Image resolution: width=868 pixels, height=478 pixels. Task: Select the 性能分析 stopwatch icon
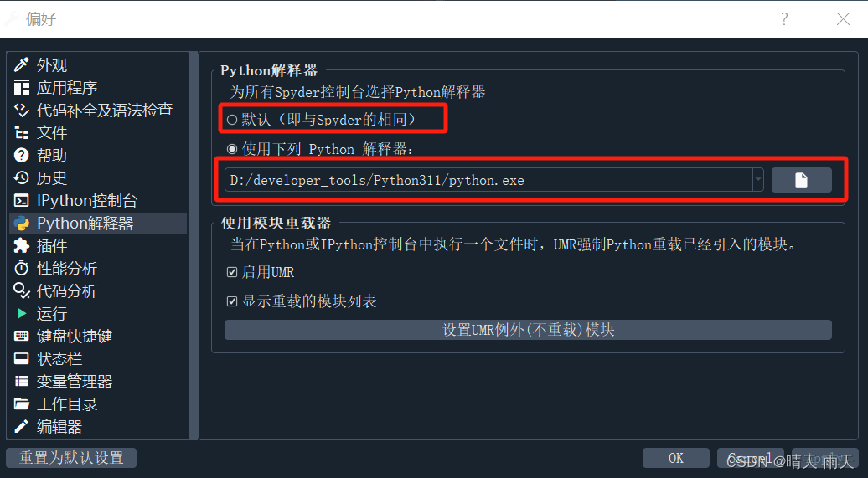click(21, 269)
